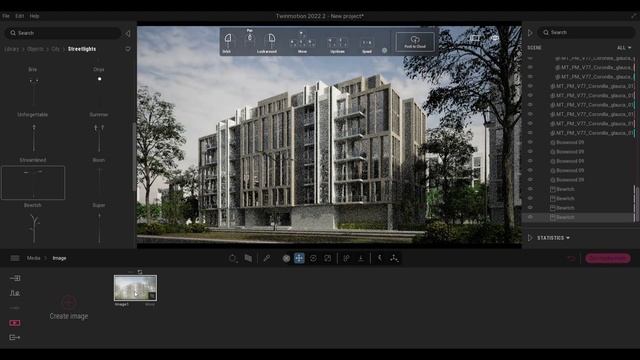Open the Export dock icon
This screenshot has width=640, height=360.
[x=15, y=337]
